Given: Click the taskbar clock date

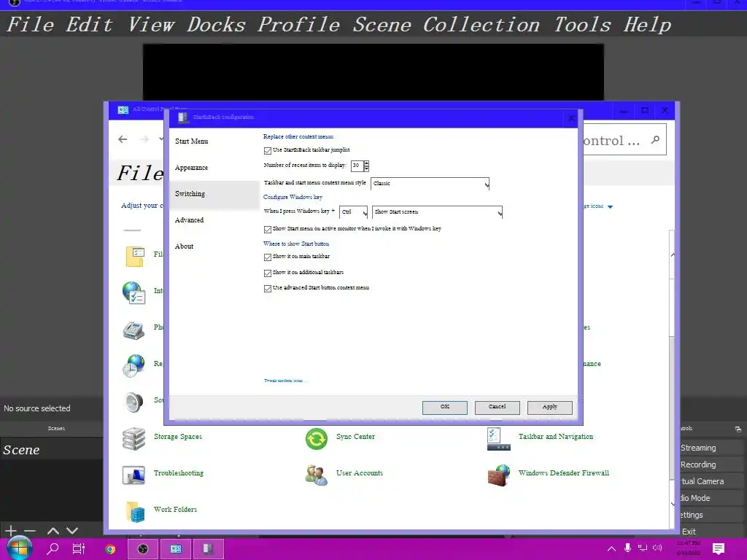Looking at the screenshot, I should (689, 553).
